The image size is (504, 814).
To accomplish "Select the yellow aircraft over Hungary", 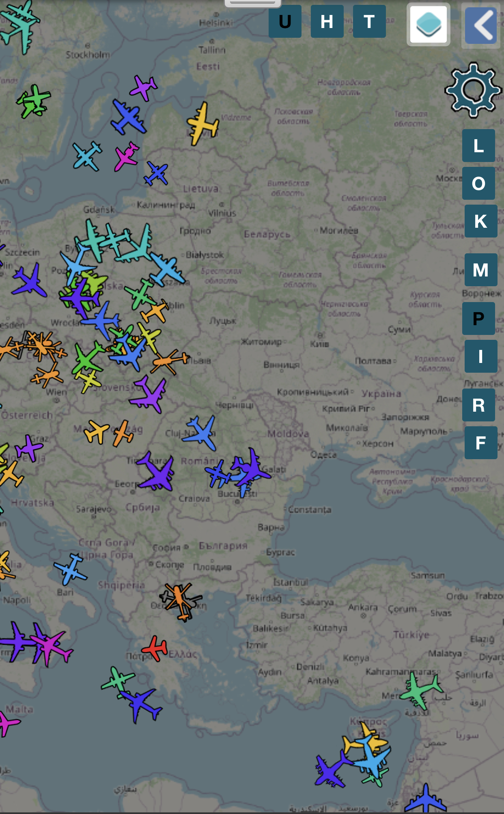I will coord(96,432).
